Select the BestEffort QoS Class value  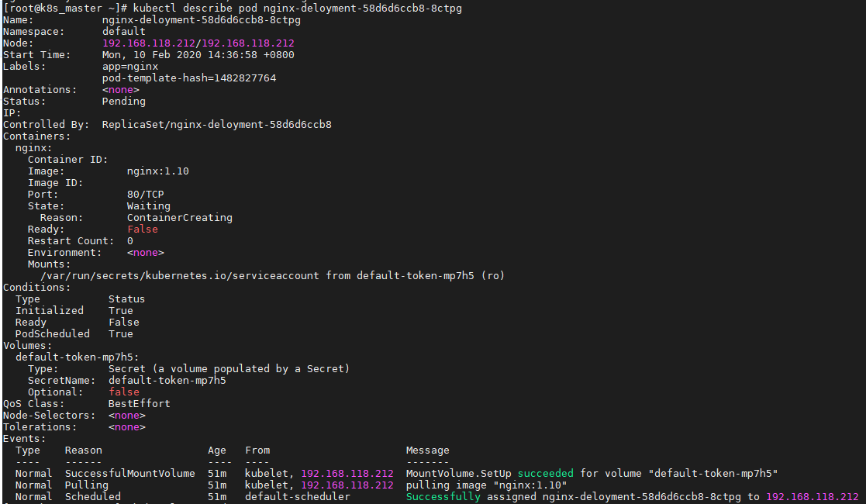tap(139, 404)
